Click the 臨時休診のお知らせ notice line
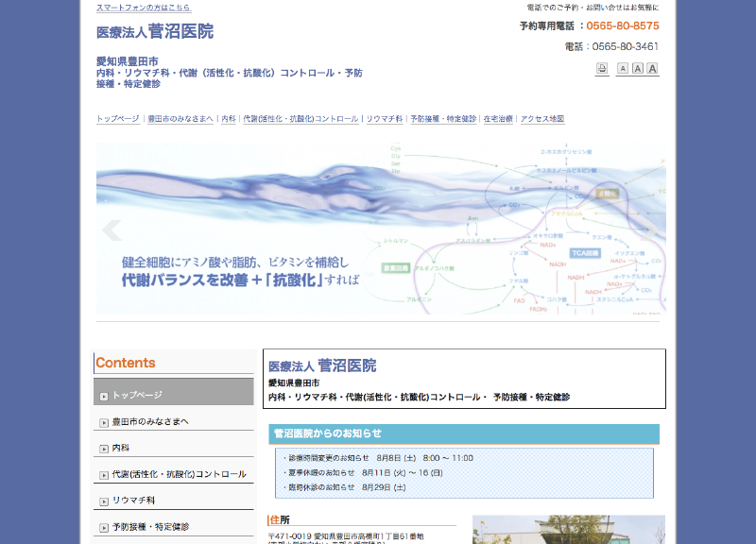This screenshot has height=544, width=756. point(345,487)
